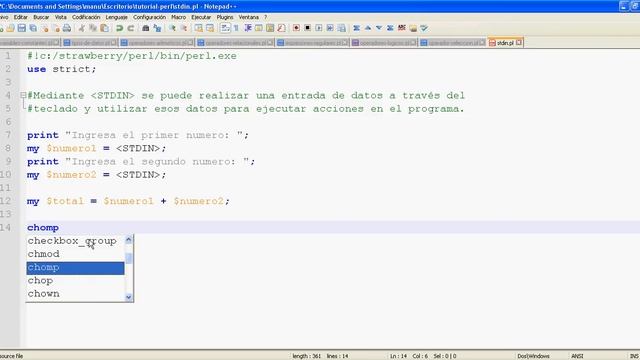640x360 pixels.
Task: Click line number 7 in margin
Action: point(8,135)
